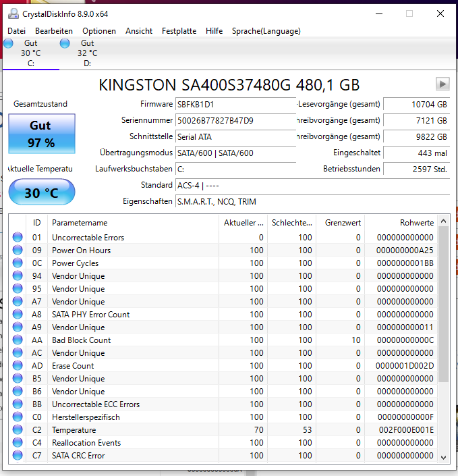
Task: Click the Betriebsstunden value 2597 Std.
Action: pyautogui.click(x=416, y=169)
